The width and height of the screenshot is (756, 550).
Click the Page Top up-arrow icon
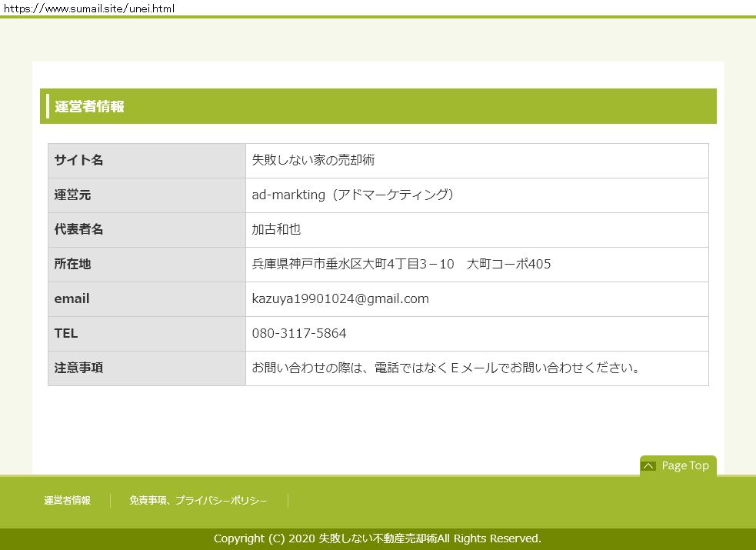[648, 465]
